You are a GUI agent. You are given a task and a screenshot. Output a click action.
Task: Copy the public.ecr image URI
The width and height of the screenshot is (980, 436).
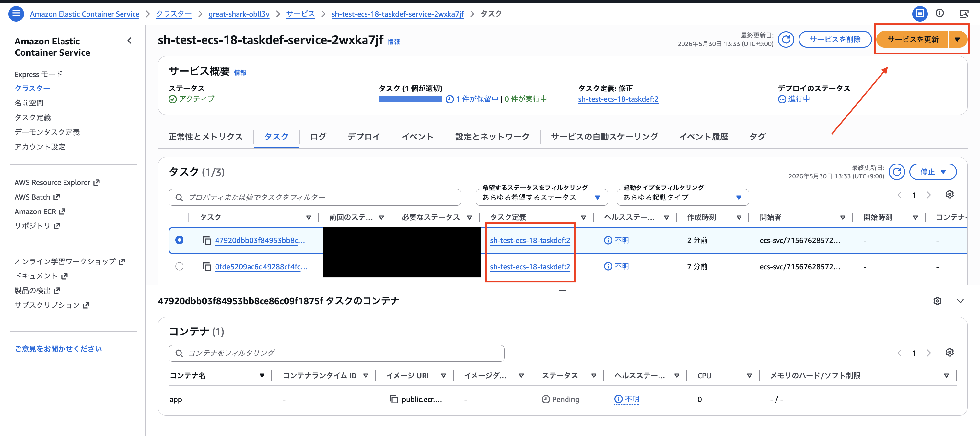pos(393,399)
